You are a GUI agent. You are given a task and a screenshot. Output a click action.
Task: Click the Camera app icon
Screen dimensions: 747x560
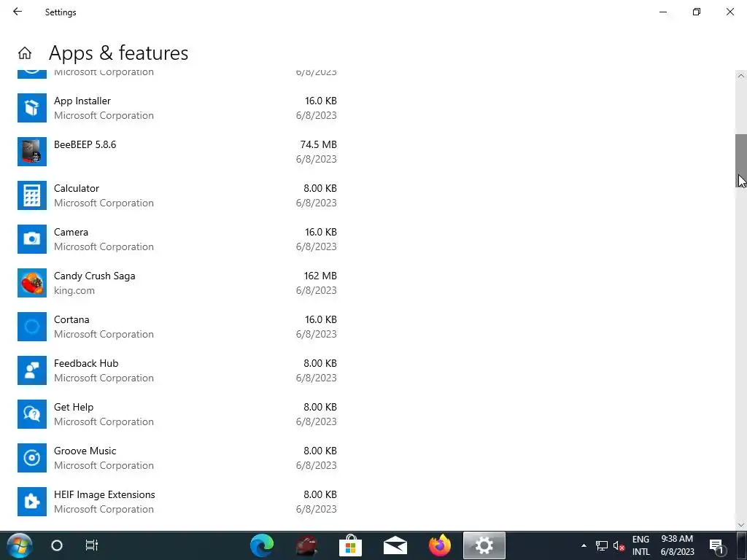32,239
